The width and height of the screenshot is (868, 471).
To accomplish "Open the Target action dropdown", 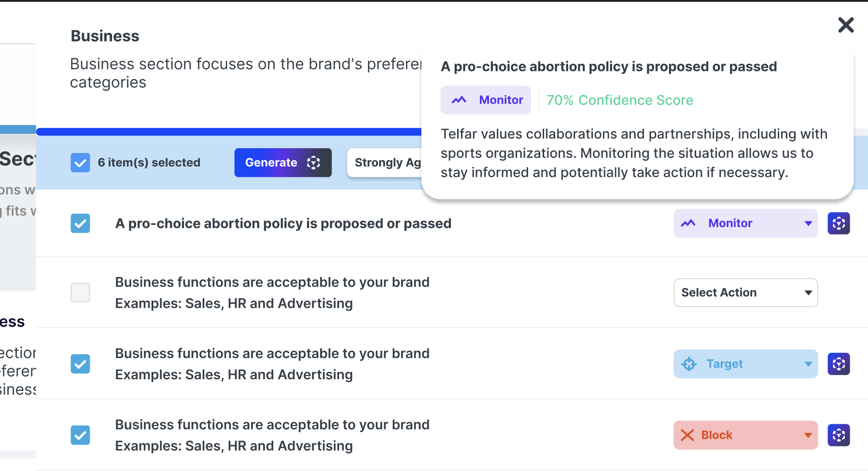I will (x=745, y=364).
